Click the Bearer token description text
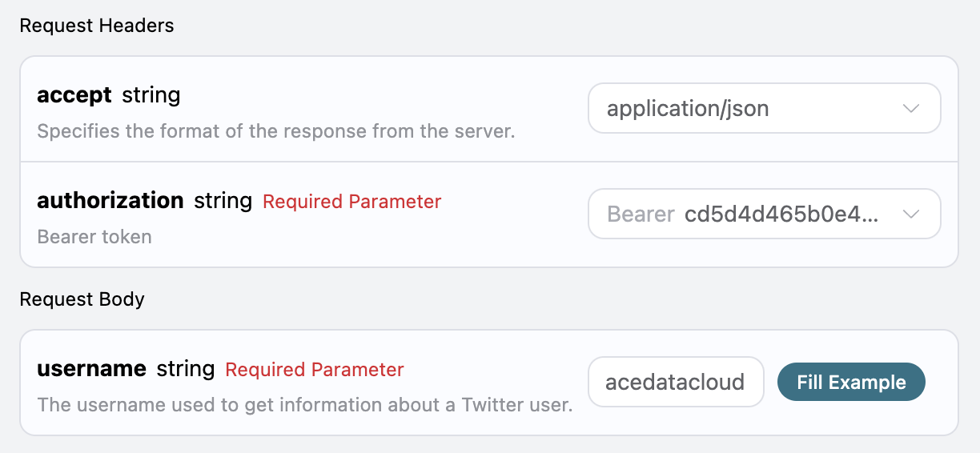Viewport: 980px width, 453px height. (94, 237)
